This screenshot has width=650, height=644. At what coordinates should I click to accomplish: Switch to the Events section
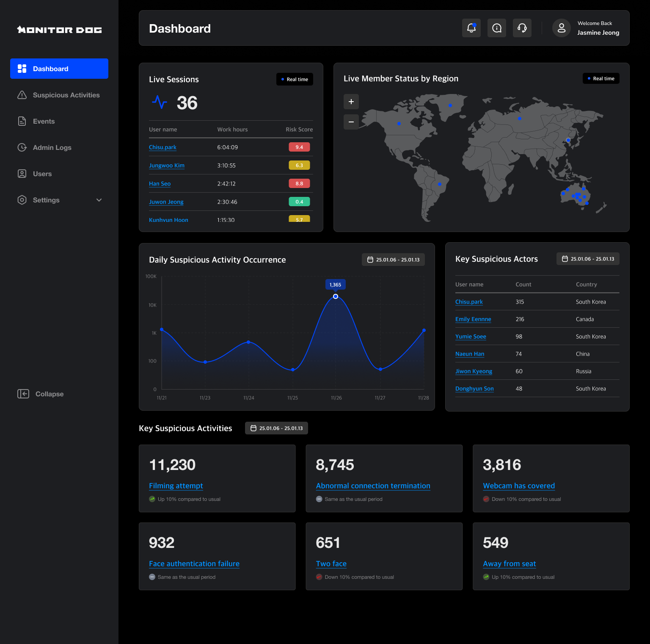tap(44, 121)
